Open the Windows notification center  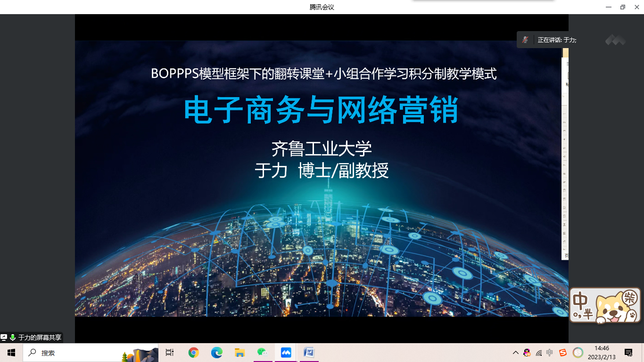coord(628,353)
